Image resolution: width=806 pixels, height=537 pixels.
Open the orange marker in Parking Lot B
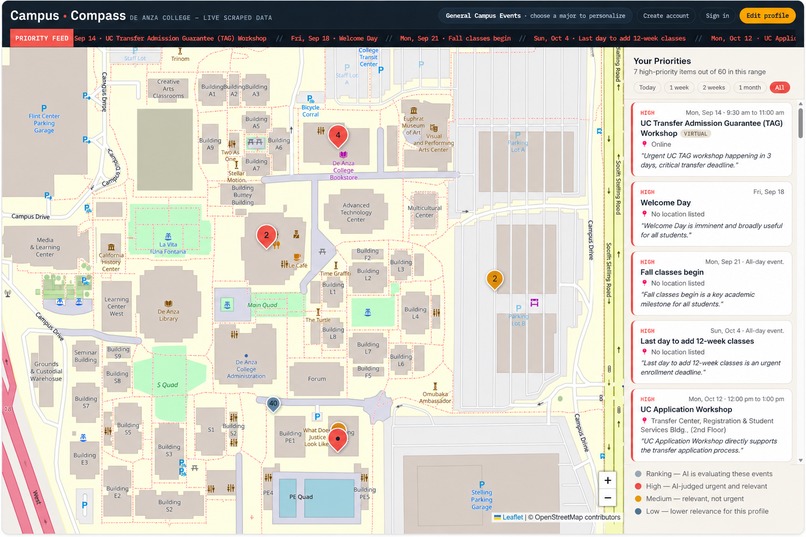(x=494, y=280)
